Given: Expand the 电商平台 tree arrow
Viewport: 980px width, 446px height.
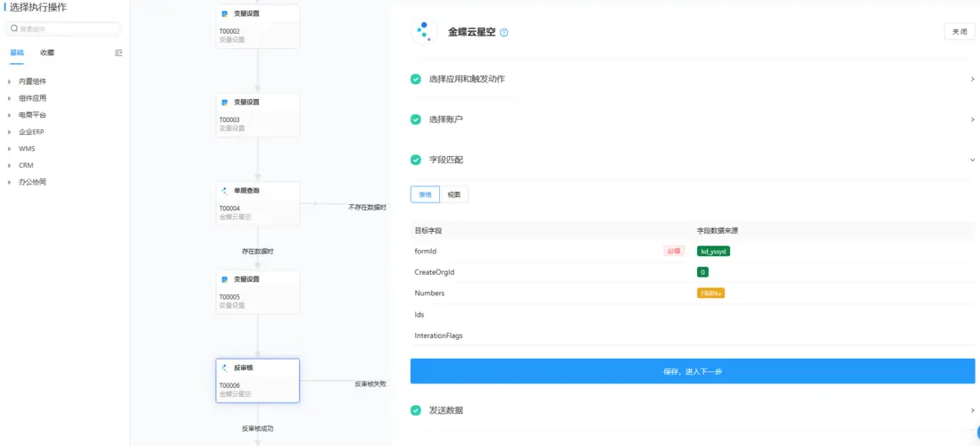Looking at the screenshot, I should [10, 115].
